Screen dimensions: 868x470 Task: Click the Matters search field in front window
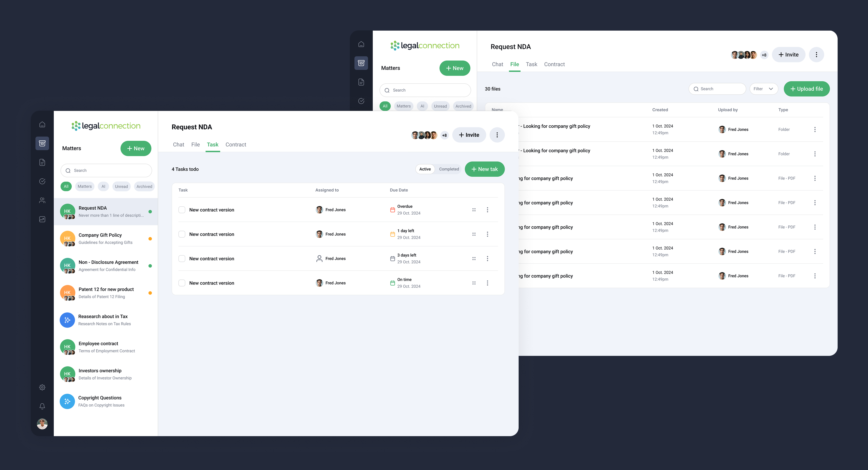[106, 171]
